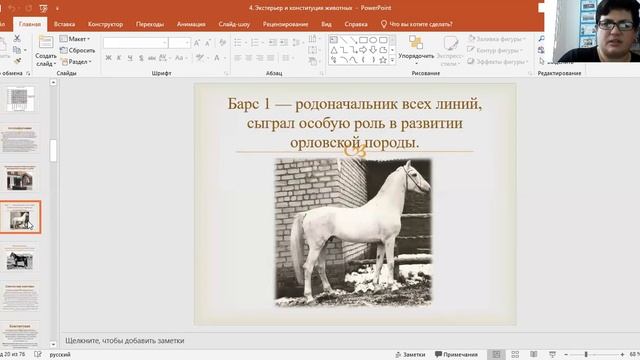Click the notes pane placeholder text
The width and height of the screenshot is (640, 360).
pos(124,340)
